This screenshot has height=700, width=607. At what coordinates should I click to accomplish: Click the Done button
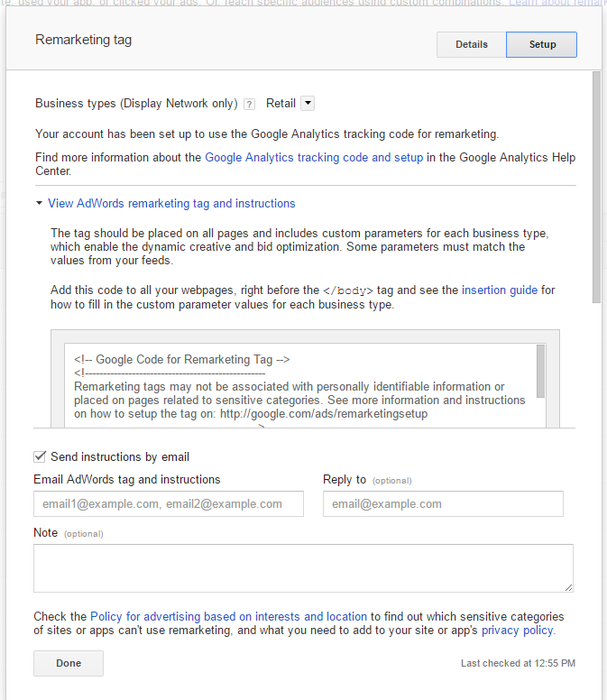[x=69, y=663]
